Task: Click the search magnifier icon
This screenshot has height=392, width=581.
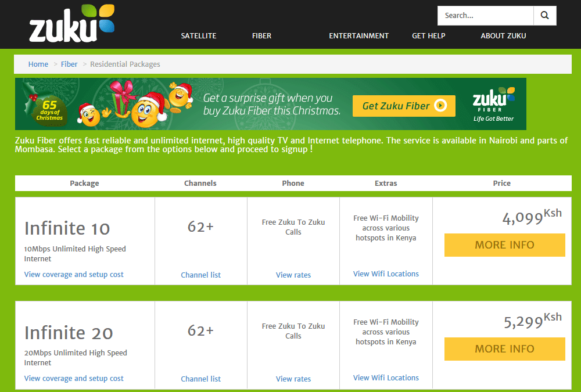Action: (x=545, y=16)
